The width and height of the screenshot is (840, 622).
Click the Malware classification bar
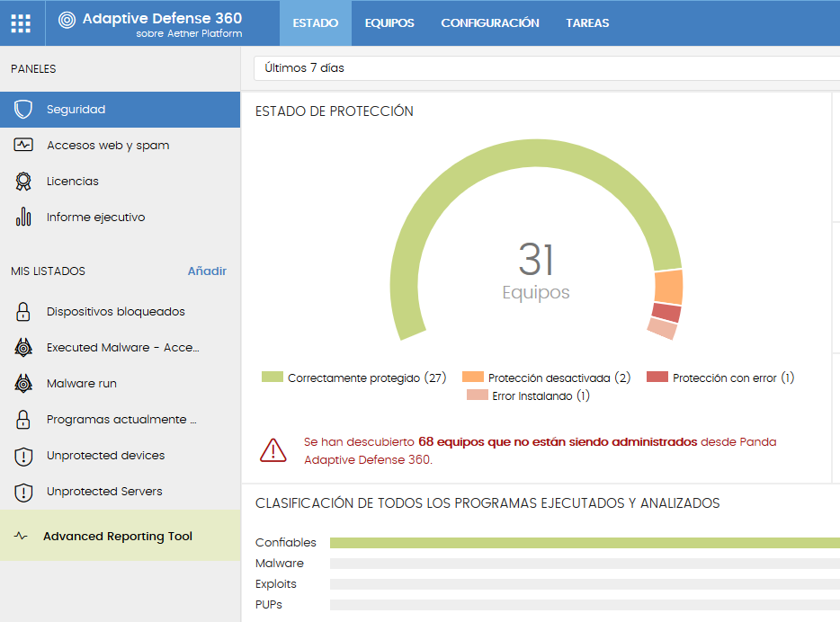tap(585, 563)
